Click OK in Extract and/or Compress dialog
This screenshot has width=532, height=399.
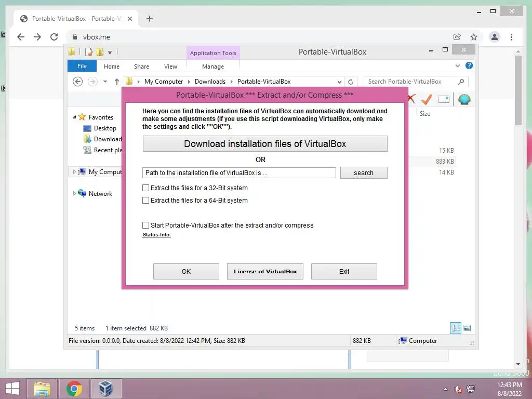click(186, 271)
